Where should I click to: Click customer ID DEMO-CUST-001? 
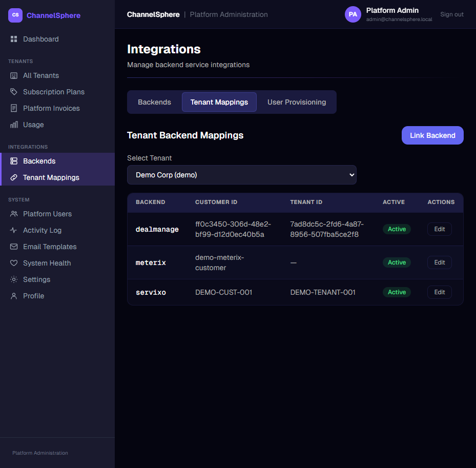pos(223,293)
